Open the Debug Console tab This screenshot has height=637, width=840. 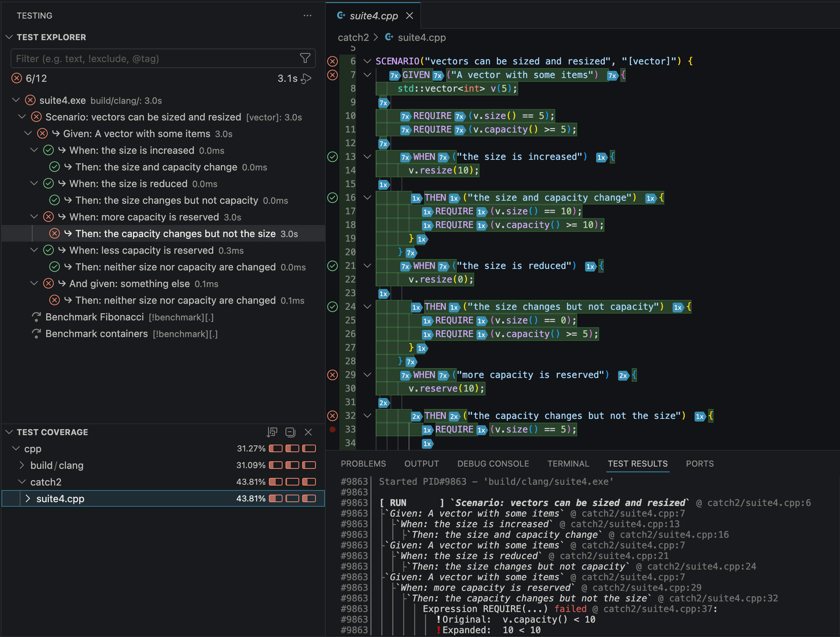[493, 464]
